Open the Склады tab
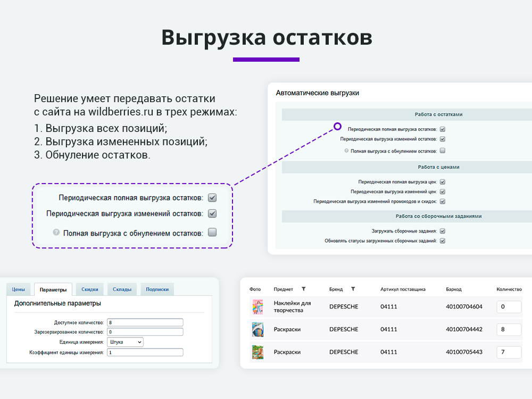This screenshot has width=532, height=399. click(x=123, y=289)
